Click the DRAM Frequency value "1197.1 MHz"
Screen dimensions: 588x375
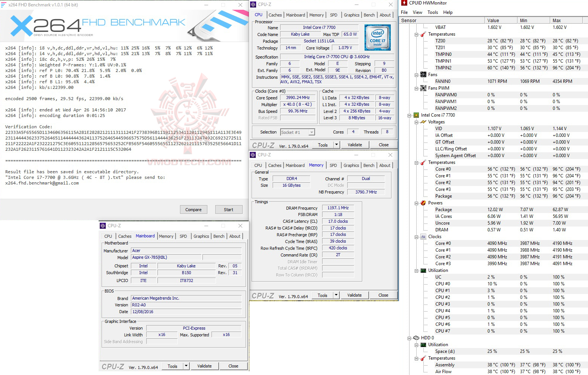coord(338,208)
